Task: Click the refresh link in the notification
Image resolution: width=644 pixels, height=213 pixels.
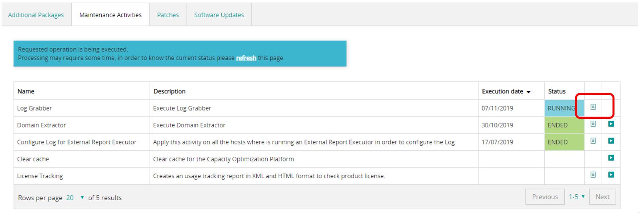Action: [x=246, y=58]
